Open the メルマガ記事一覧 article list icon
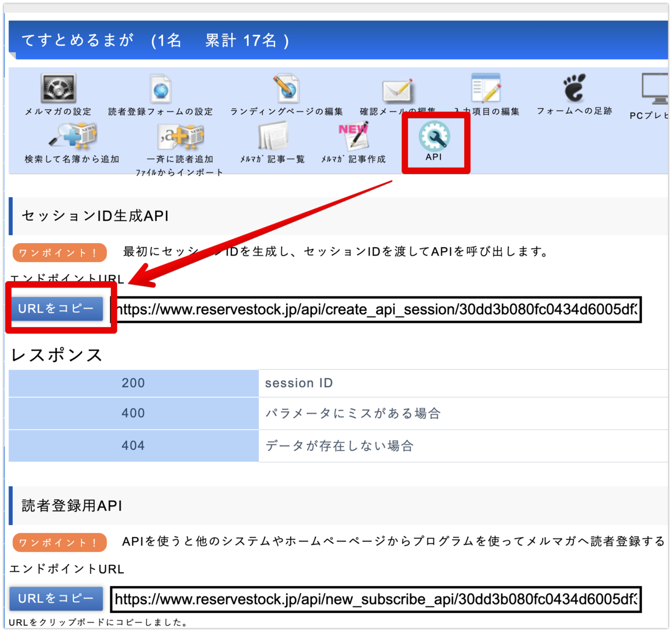 click(272, 137)
